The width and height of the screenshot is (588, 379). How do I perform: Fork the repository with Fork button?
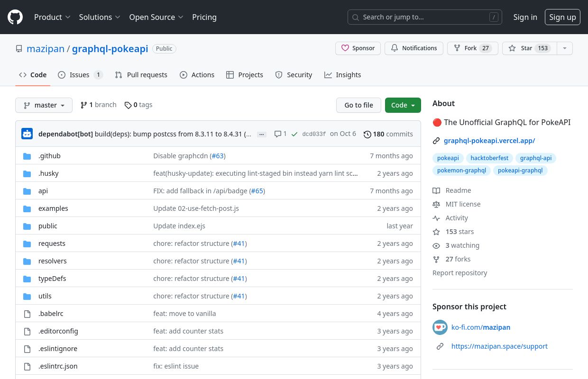click(473, 48)
